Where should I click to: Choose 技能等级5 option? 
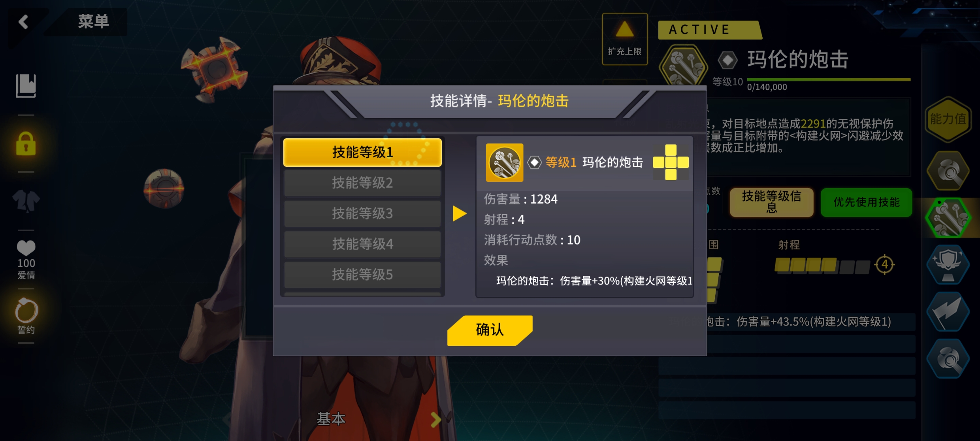[x=362, y=274]
